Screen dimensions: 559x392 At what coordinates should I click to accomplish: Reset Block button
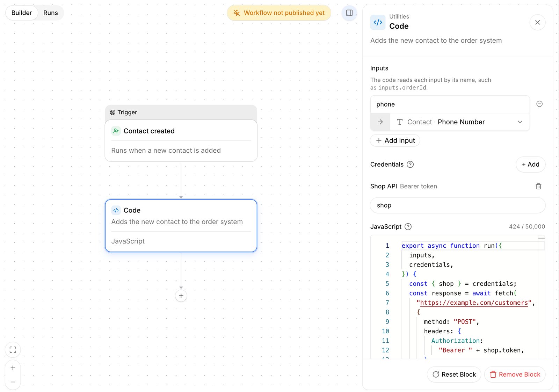(x=454, y=375)
